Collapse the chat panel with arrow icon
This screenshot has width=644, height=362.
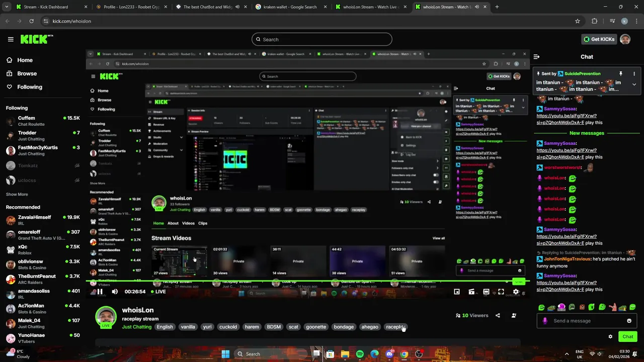click(536, 57)
